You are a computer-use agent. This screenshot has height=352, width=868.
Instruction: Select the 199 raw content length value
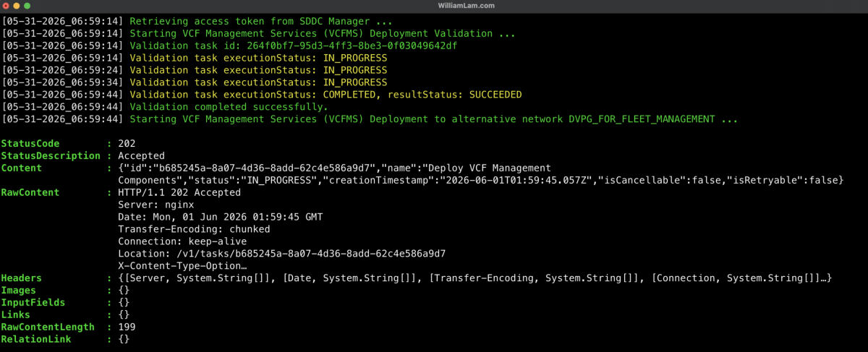[127, 327]
